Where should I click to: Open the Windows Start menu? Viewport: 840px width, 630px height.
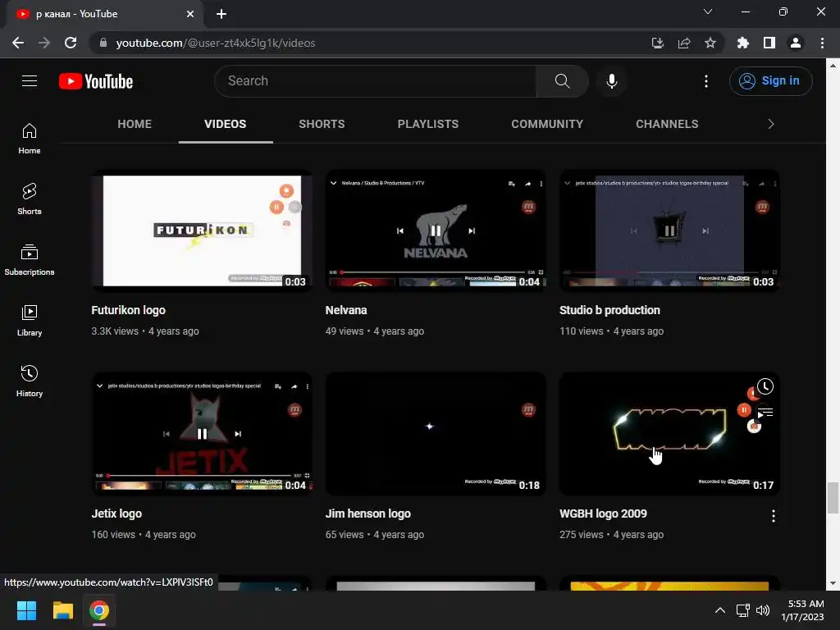26,610
